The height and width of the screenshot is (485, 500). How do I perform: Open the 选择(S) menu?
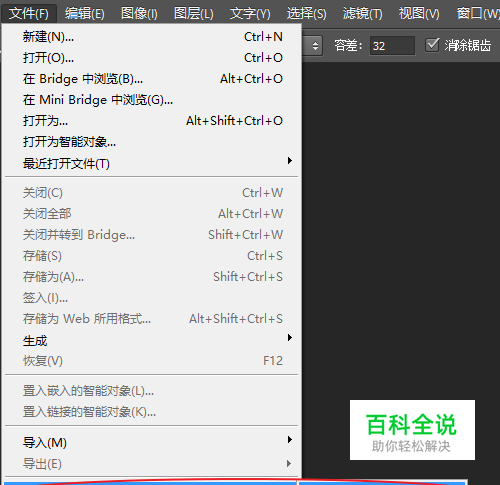(x=307, y=14)
